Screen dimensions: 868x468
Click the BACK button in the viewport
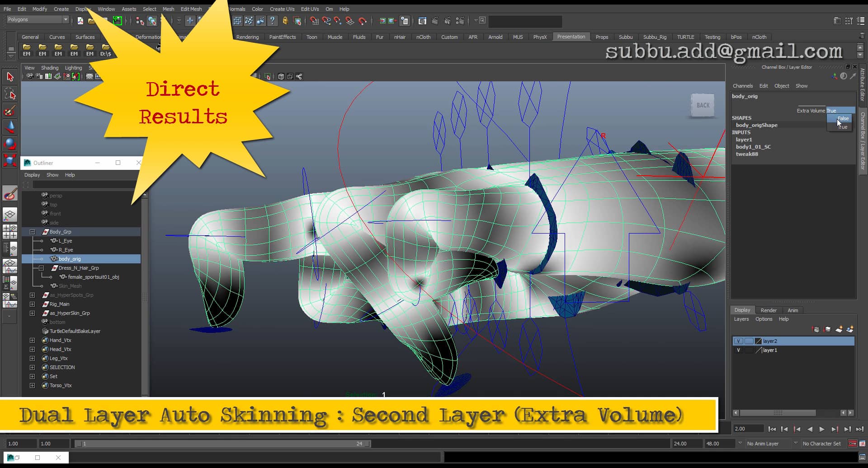[702, 105]
